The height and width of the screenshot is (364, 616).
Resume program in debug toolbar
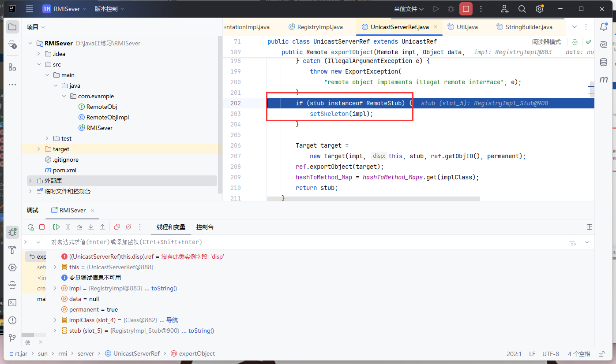pyautogui.click(x=56, y=227)
